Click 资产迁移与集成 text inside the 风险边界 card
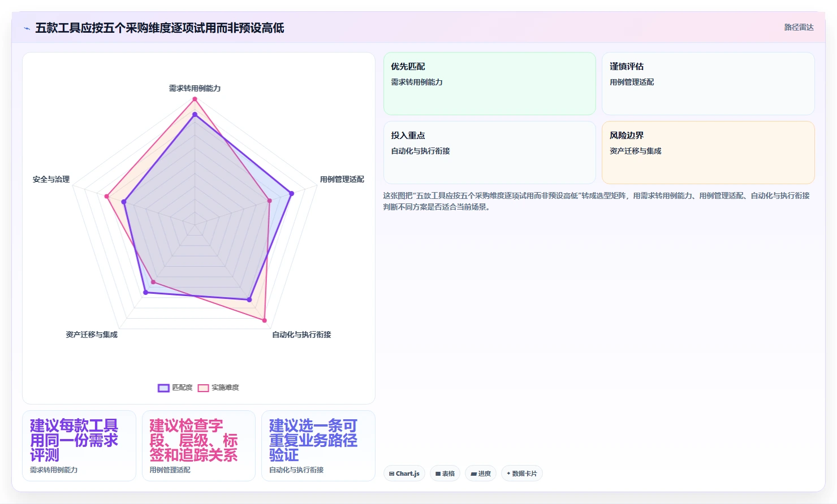 pos(635,151)
